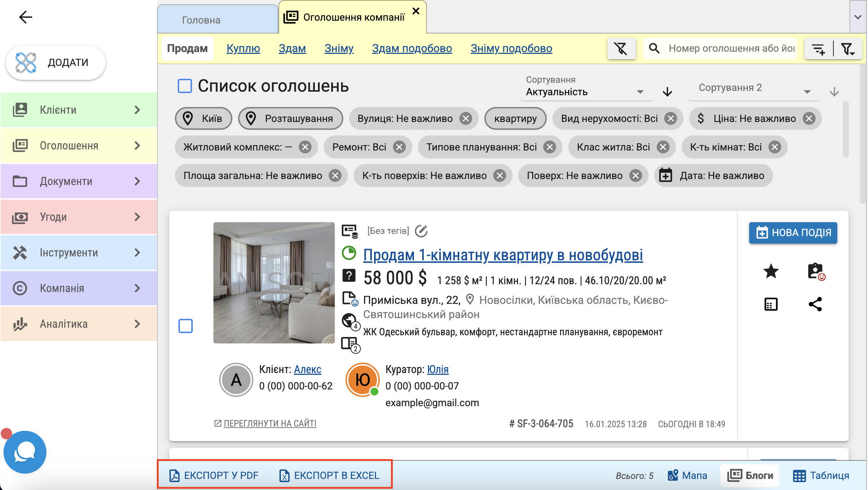
Task: Open the living room photo thumbnail
Action: pyautogui.click(x=274, y=283)
